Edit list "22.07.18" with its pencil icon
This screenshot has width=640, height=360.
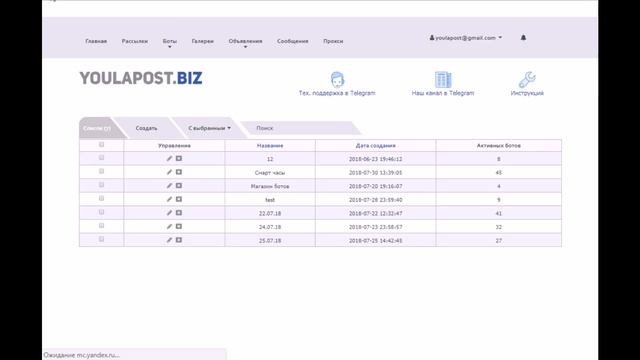click(169, 213)
